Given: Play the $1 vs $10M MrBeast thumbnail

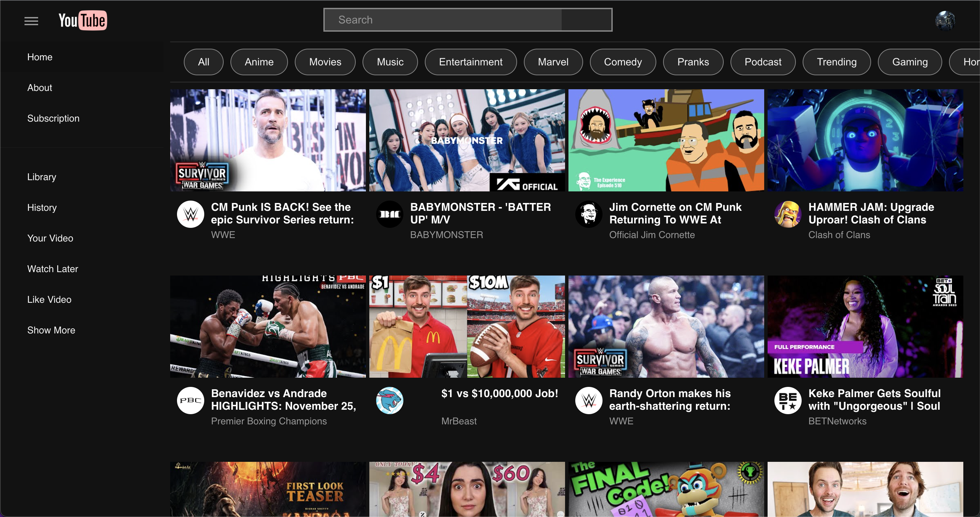Looking at the screenshot, I should coord(467,327).
